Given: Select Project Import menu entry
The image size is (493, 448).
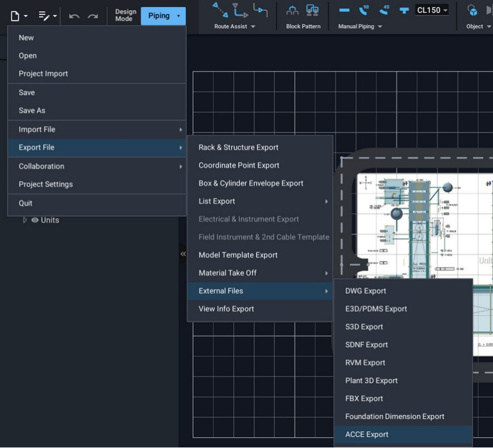Looking at the screenshot, I should (x=97, y=74).
